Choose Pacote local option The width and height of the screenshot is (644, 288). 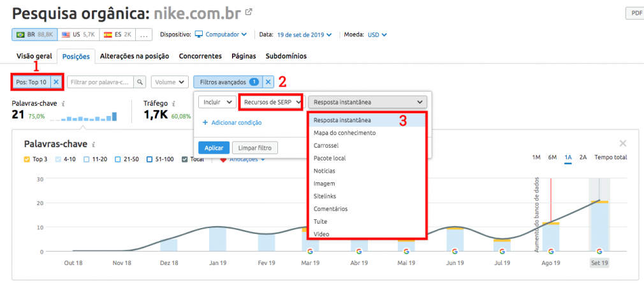point(367,158)
